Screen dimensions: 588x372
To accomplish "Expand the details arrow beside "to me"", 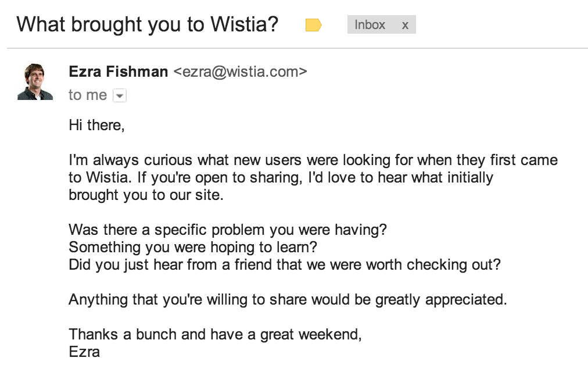I will (120, 96).
